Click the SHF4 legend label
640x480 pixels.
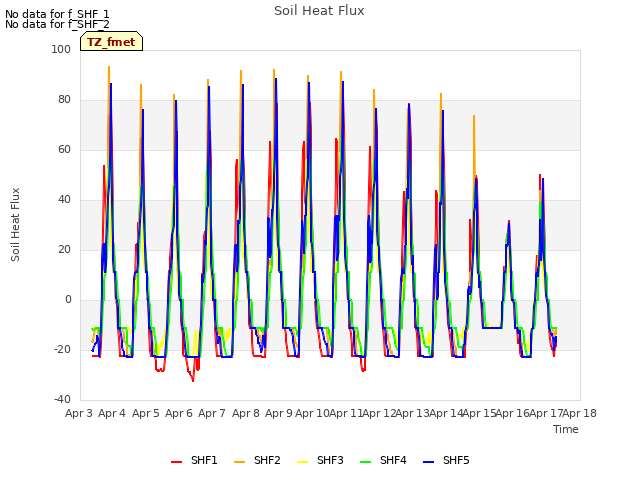393,460
